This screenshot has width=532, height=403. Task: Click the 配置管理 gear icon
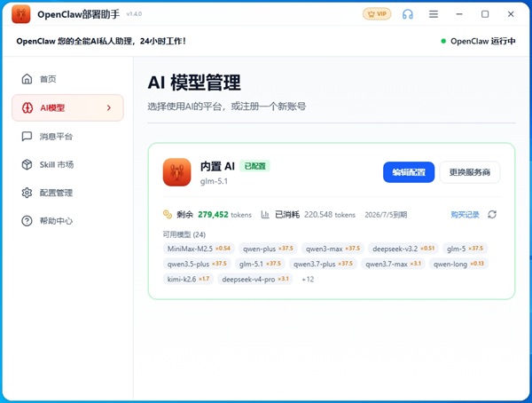tap(27, 193)
